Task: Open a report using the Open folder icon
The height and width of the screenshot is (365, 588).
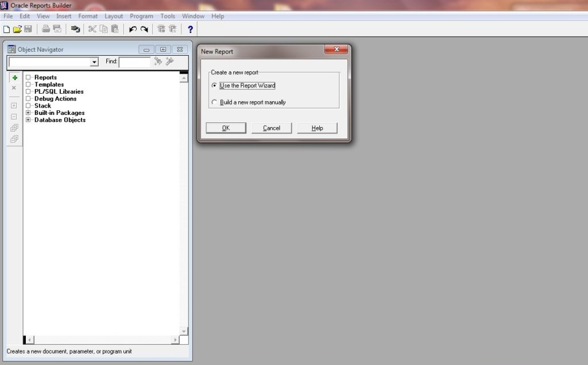Action: click(x=18, y=29)
